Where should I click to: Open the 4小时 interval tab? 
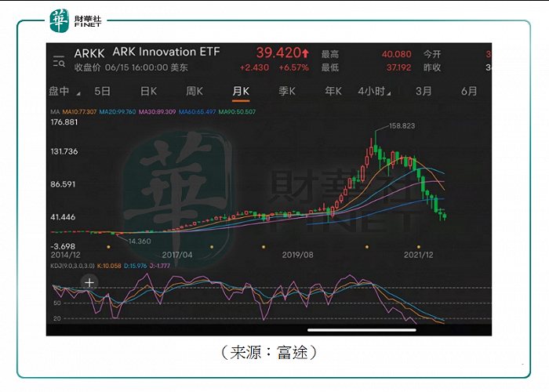pos(372,92)
